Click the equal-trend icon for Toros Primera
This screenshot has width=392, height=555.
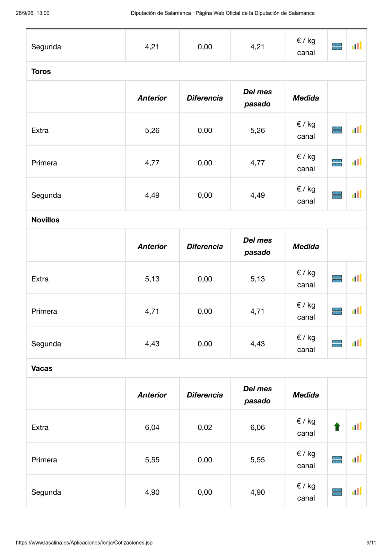(x=337, y=163)
